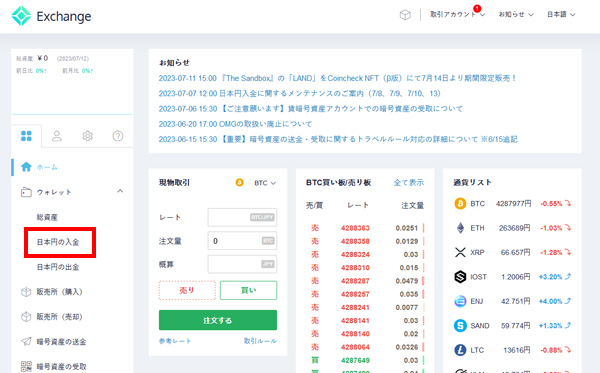Open the お知らせ header dropdown
Screen dimensions: 600x373
point(515,15)
